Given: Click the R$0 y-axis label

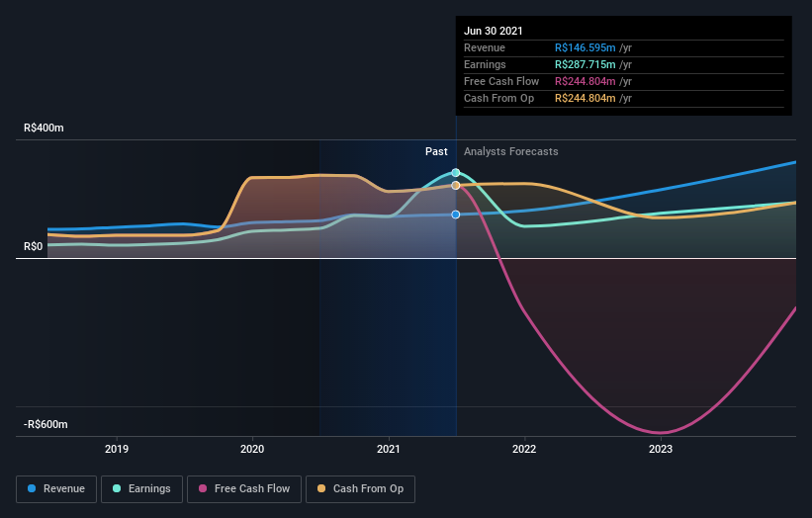Looking at the screenshot, I should tap(34, 246).
